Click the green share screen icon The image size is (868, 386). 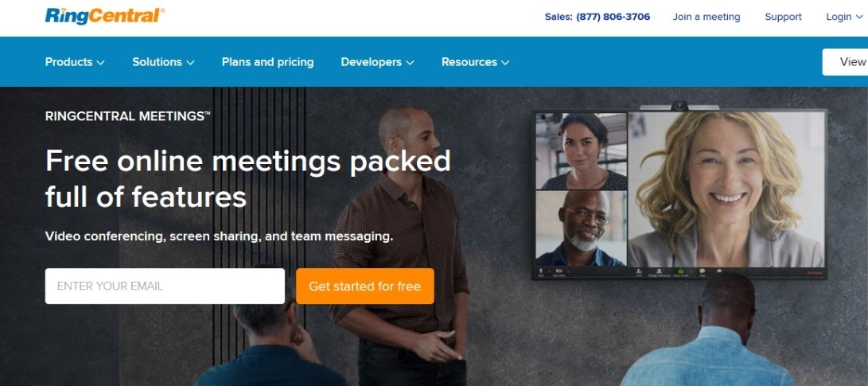(x=681, y=272)
